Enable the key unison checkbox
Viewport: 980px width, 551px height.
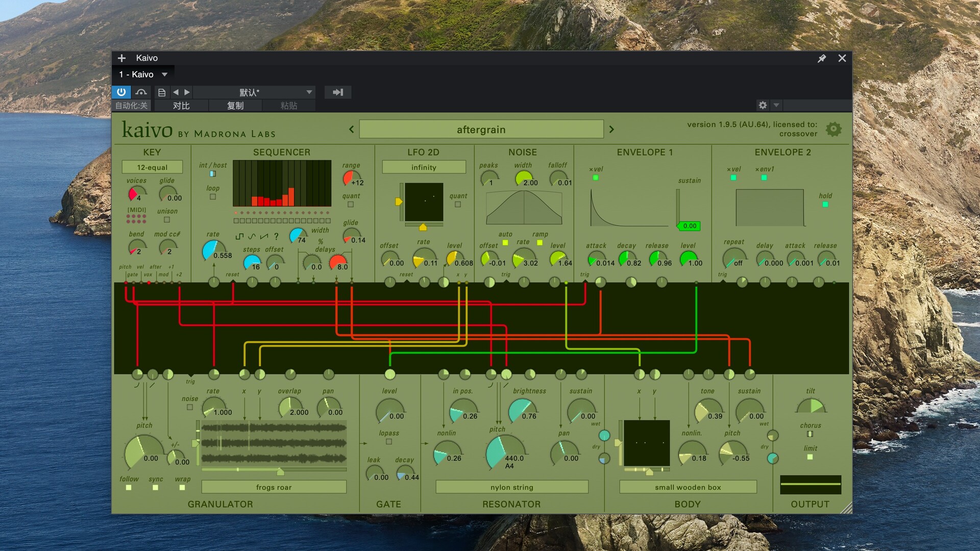tap(167, 220)
